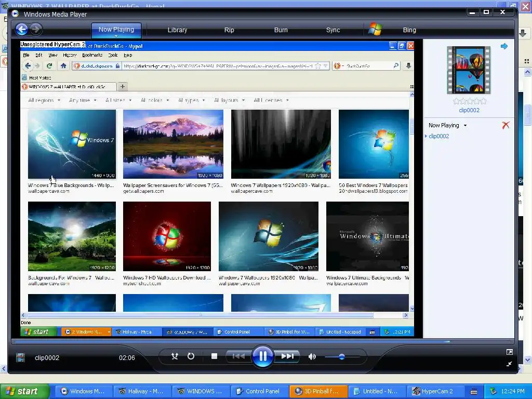
Task: Click the clip0002 film strip thumbnail
Action: 469,70
